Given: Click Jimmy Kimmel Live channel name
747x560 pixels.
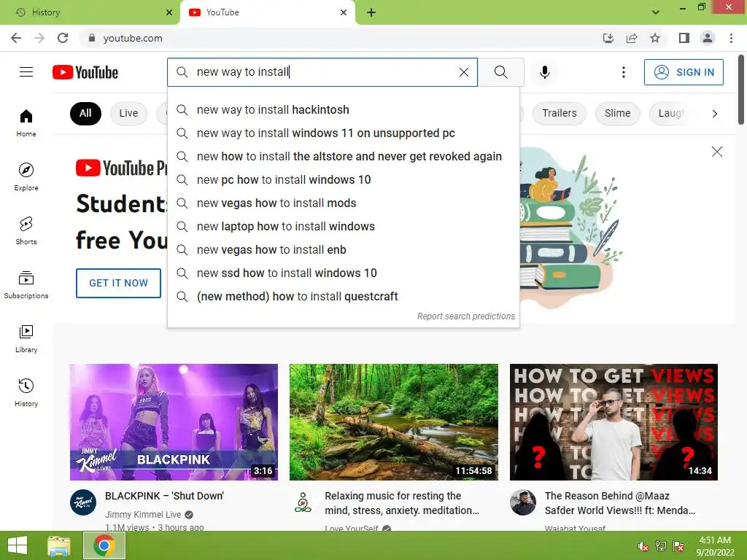Looking at the screenshot, I should pos(143,515).
